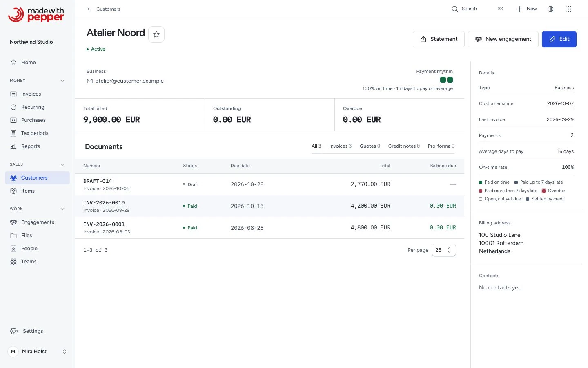Screen dimensions: 588x368
Task: Open Home from the sidebar
Action: coord(37,63)
